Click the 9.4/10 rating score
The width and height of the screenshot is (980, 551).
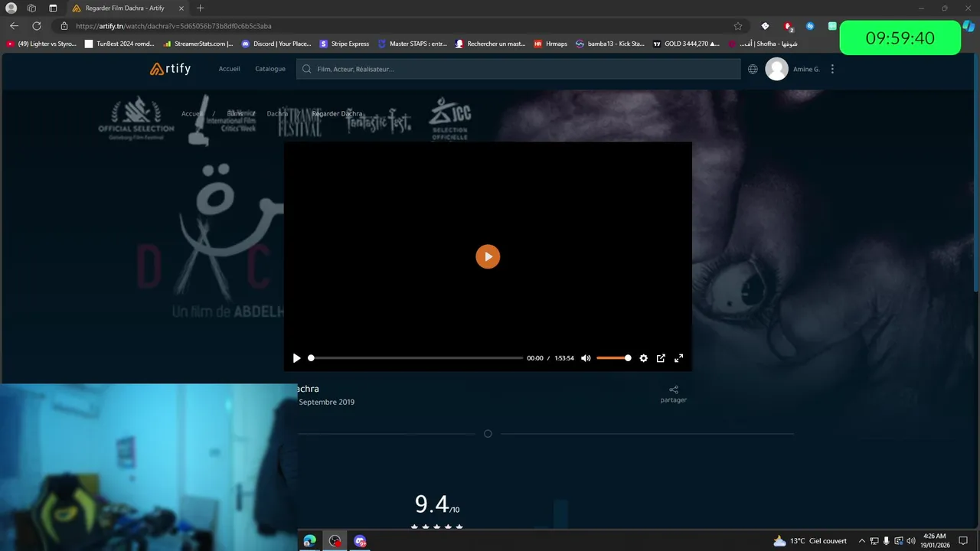point(437,505)
